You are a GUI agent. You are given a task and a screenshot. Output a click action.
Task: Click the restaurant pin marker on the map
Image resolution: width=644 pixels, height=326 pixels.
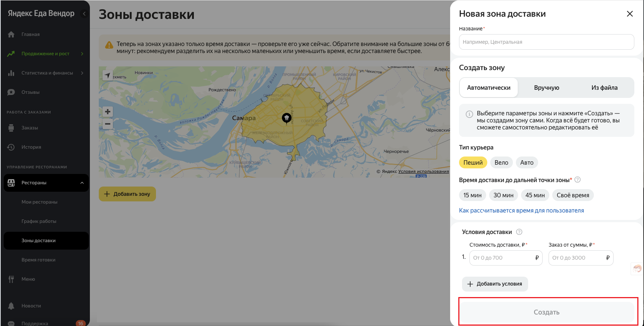pos(286,118)
